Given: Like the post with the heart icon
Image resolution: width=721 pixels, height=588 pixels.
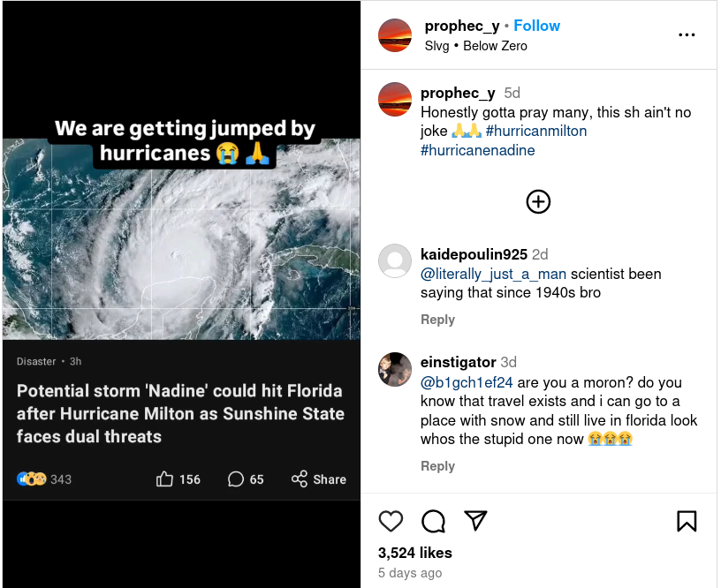Looking at the screenshot, I should [391, 521].
